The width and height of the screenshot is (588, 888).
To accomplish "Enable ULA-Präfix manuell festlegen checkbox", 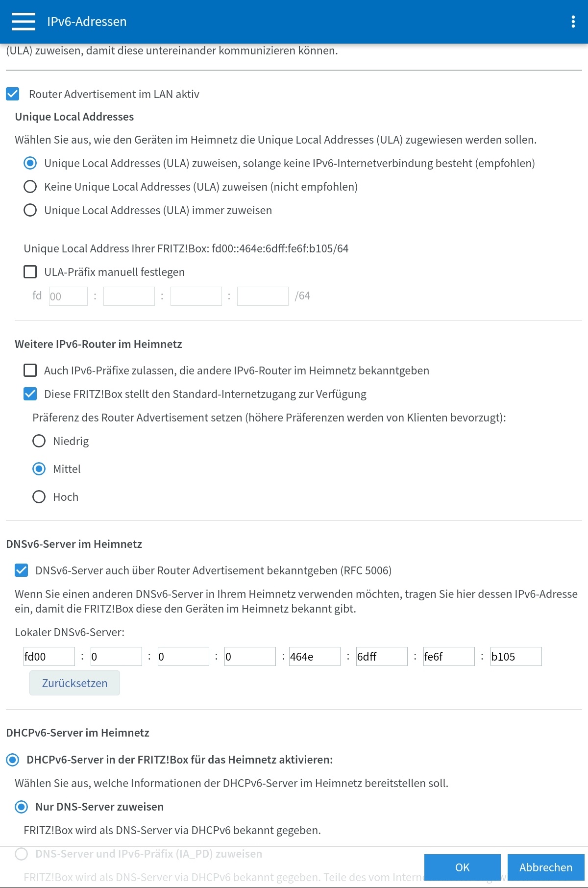I will 30,272.
